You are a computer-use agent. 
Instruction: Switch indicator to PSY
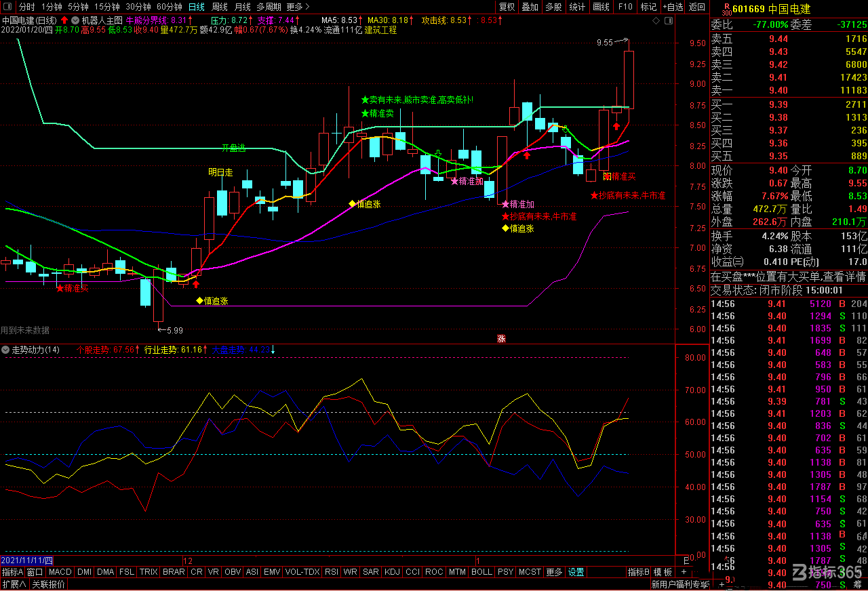pos(505,572)
